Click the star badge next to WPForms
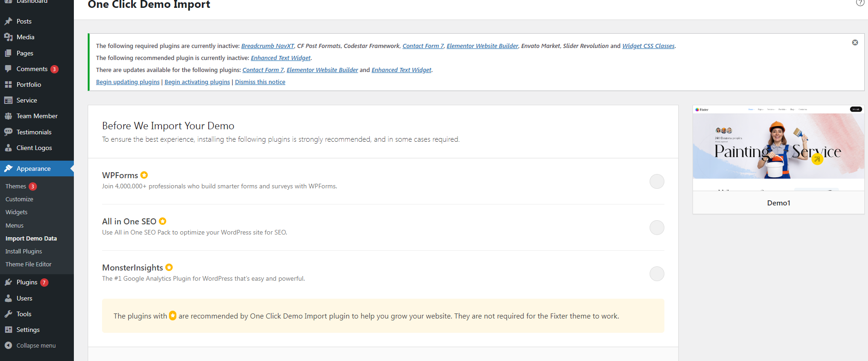 pyautogui.click(x=144, y=175)
